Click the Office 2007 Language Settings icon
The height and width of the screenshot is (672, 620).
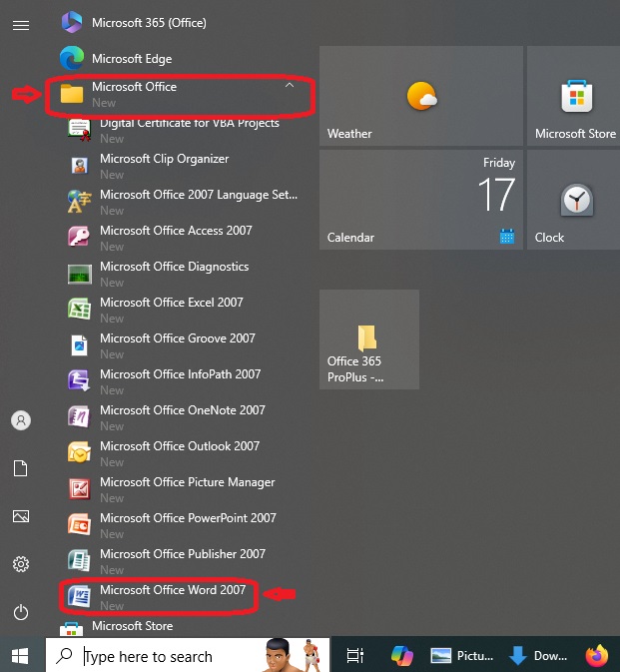tap(79, 202)
